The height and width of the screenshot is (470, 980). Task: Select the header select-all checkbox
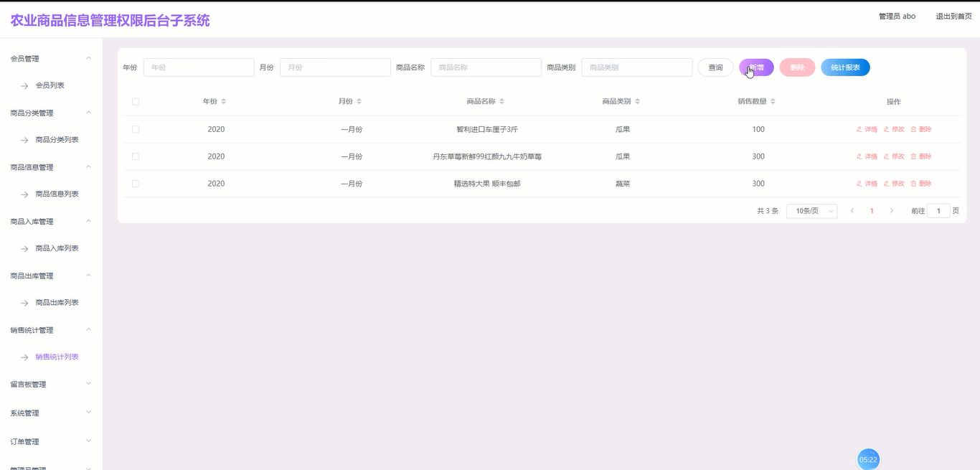[x=136, y=102]
